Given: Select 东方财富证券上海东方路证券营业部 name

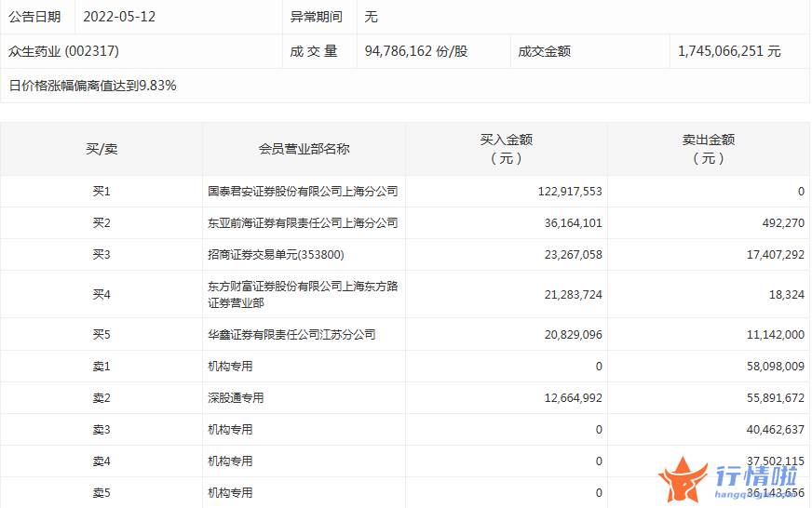Looking at the screenshot, I should point(303,294).
